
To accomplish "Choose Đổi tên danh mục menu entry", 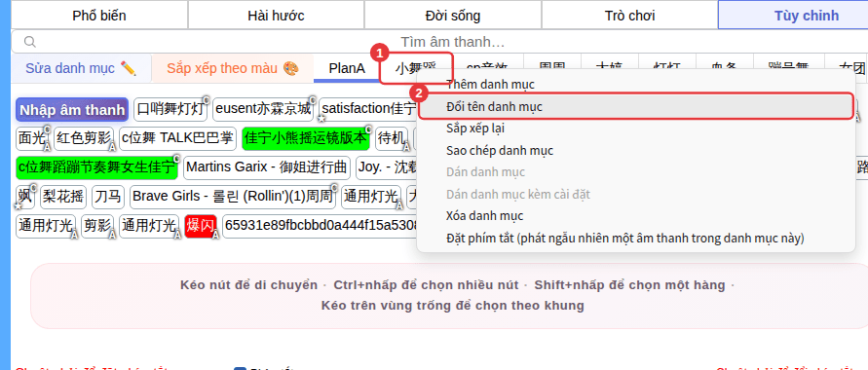I will [x=635, y=107].
